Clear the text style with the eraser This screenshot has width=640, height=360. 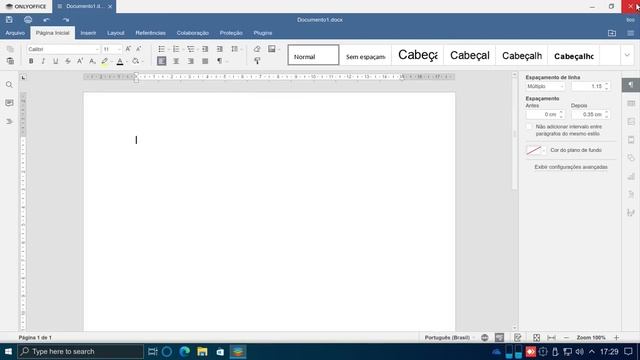coord(257,49)
